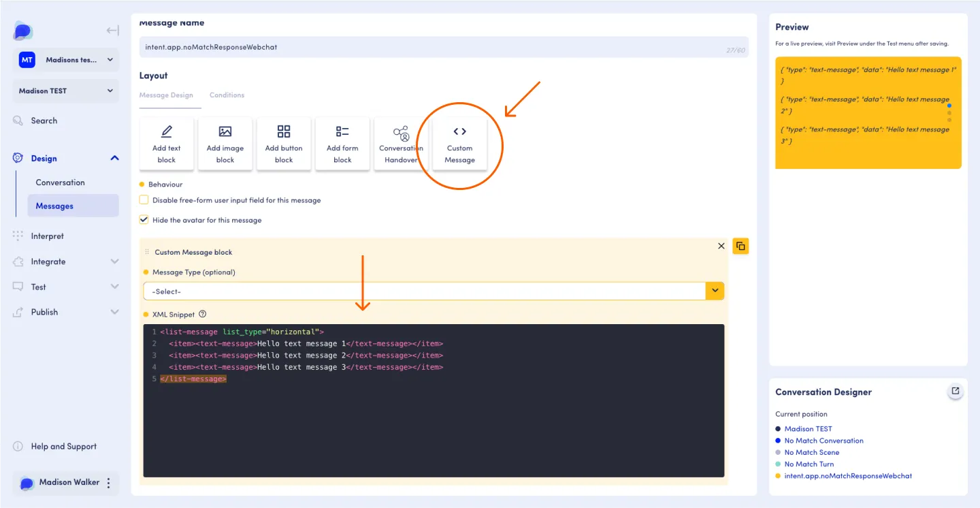Open Interpret menu item
The image size is (980, 508).
coord(48,236)
